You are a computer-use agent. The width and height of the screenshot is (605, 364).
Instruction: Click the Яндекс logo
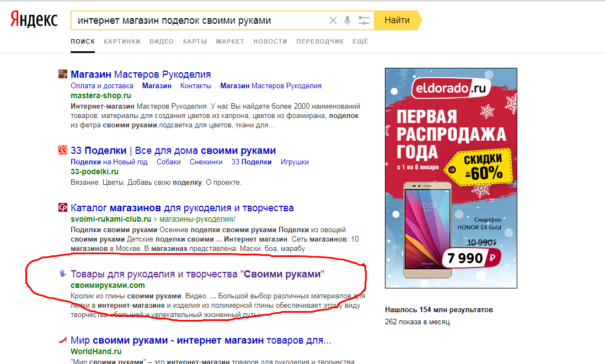(x=34, y=20)
